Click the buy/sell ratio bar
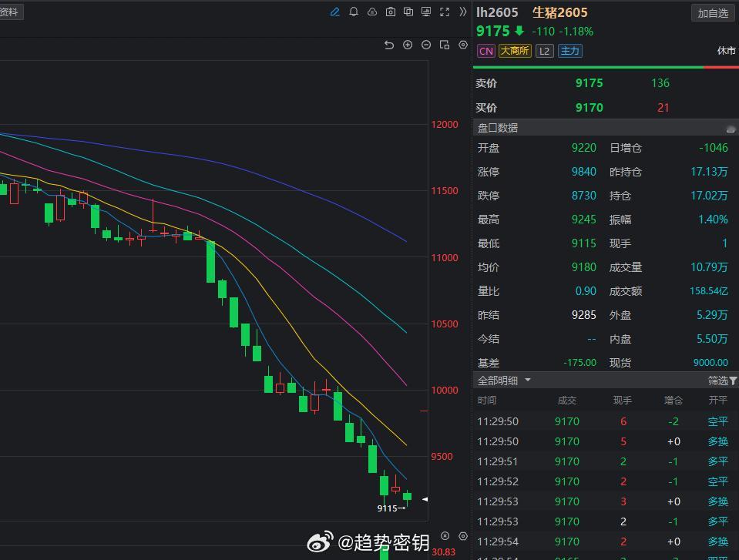The height and width of the screenshot is (560, 739). 606,68
